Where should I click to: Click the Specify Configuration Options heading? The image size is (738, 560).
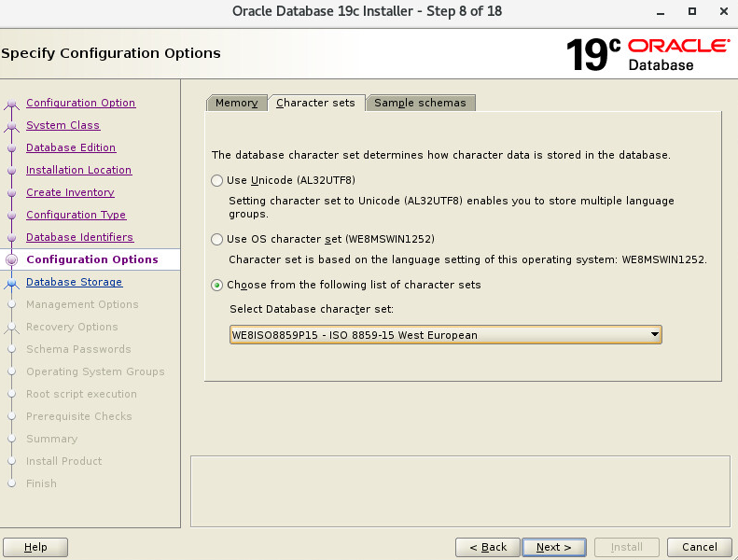point(111,53)
